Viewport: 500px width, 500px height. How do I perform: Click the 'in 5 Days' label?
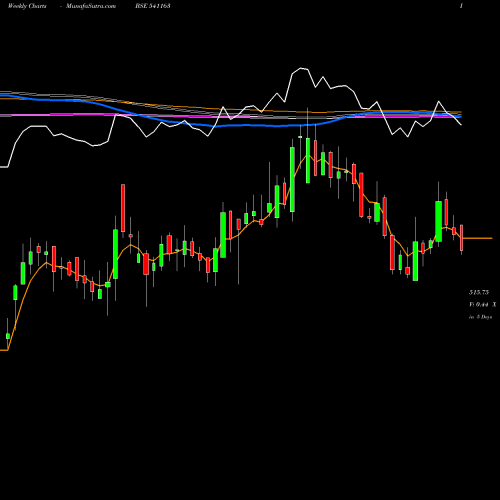coord(480,317)
